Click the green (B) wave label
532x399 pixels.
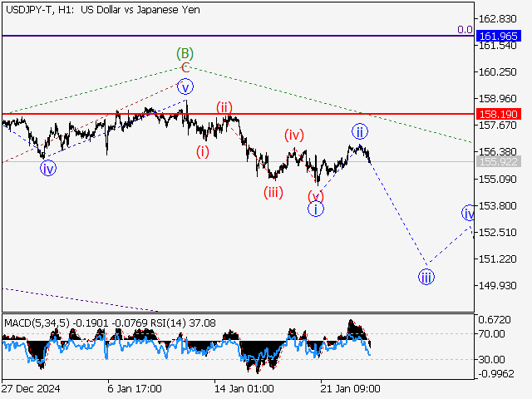point(185,54)
